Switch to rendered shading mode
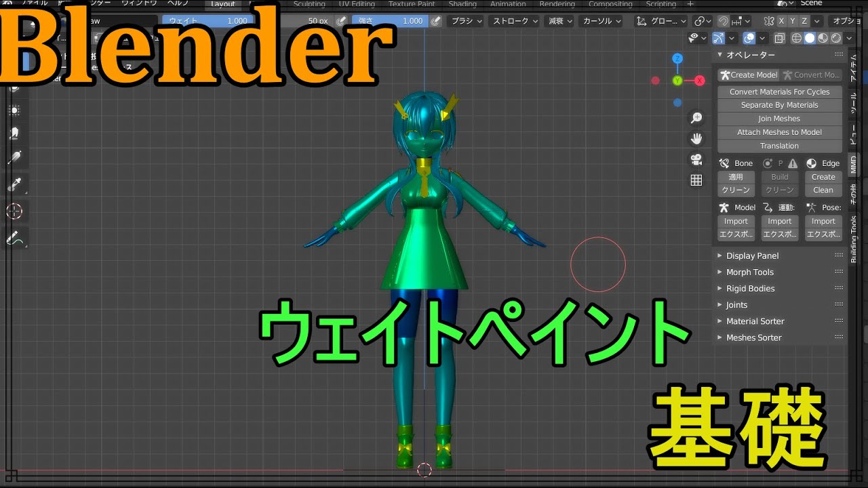868x488 pixels. [835, 38]
